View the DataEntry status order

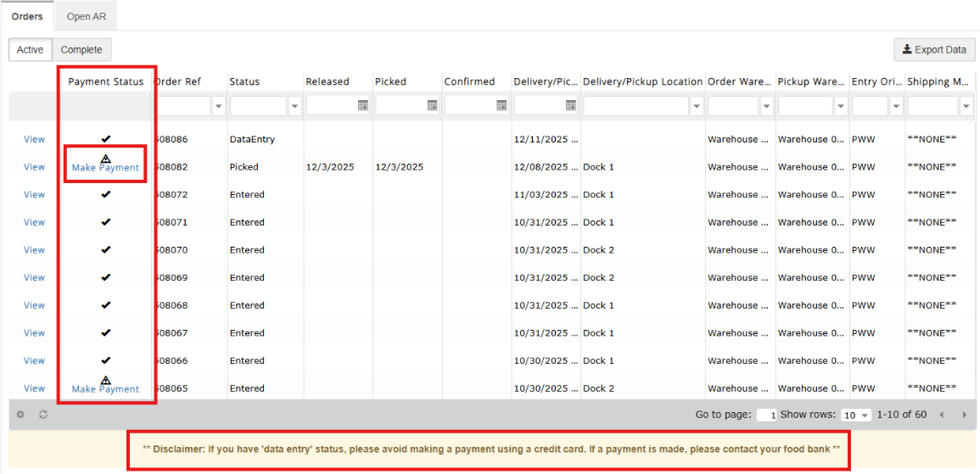pos(34,139)
